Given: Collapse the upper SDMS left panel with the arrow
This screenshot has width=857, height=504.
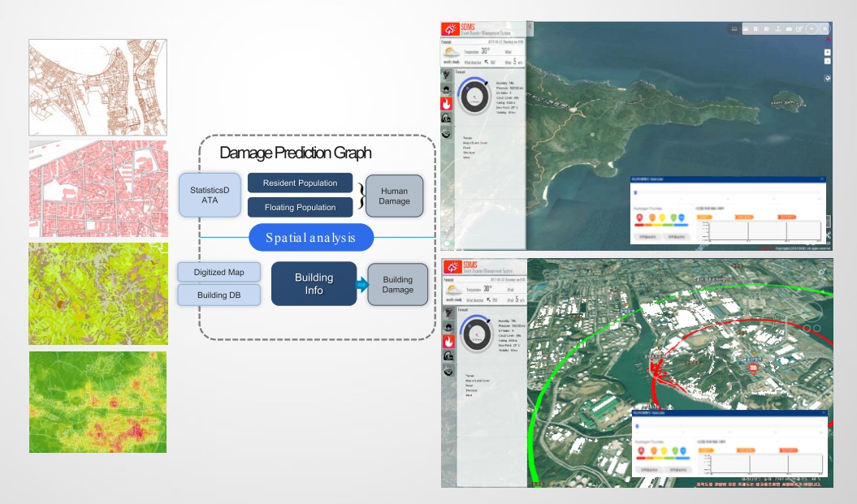Looking at the screenshot, I should pyautogui.click(x=530, y=28).
